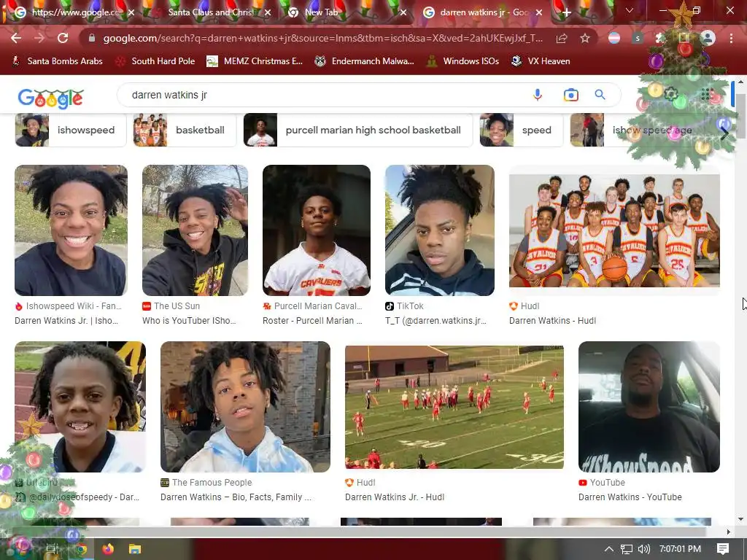
Task: Click the horizontal scrollbar right arrow
Action: tap(728, 532)
